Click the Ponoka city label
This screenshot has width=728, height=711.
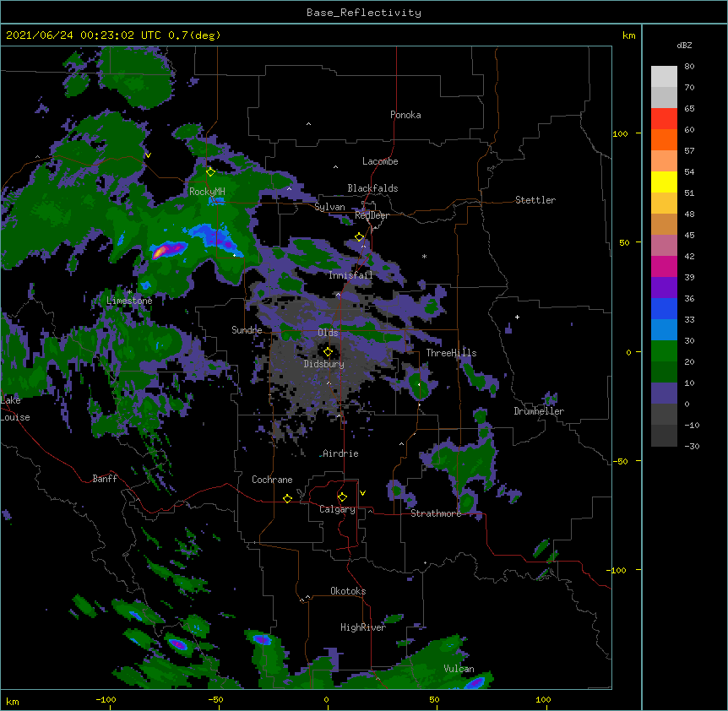click(405, 115)
